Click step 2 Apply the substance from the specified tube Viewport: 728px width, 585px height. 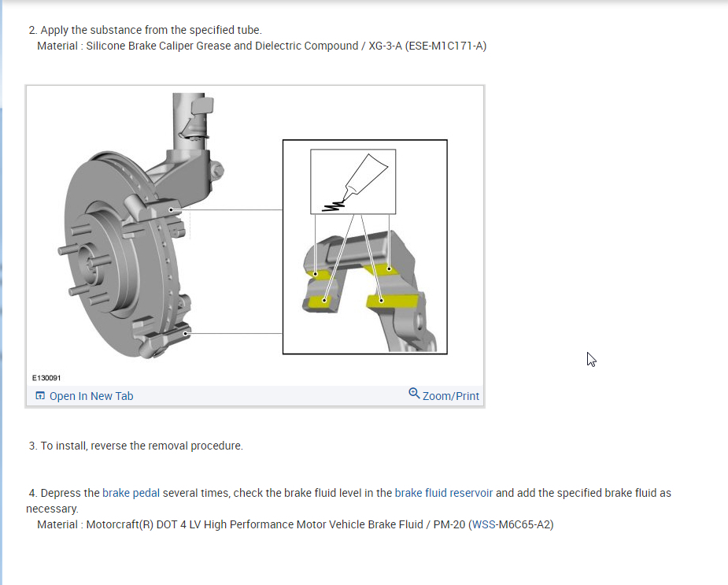[145, 30]
